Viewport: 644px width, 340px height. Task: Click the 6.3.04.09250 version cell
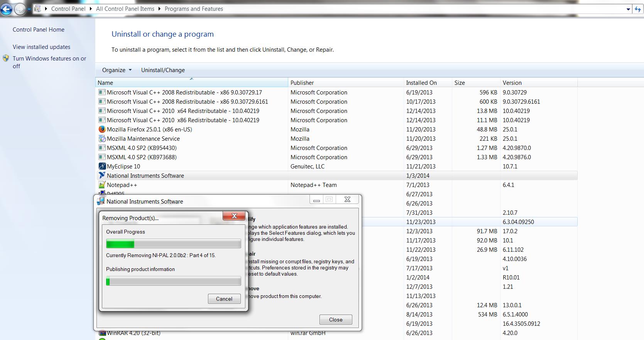(518, 222)
